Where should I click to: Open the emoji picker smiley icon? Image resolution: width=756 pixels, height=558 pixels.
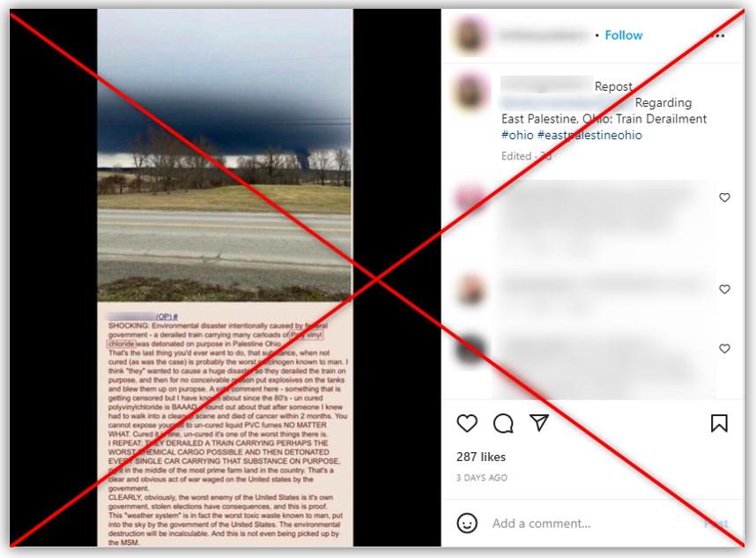(467, 524)
